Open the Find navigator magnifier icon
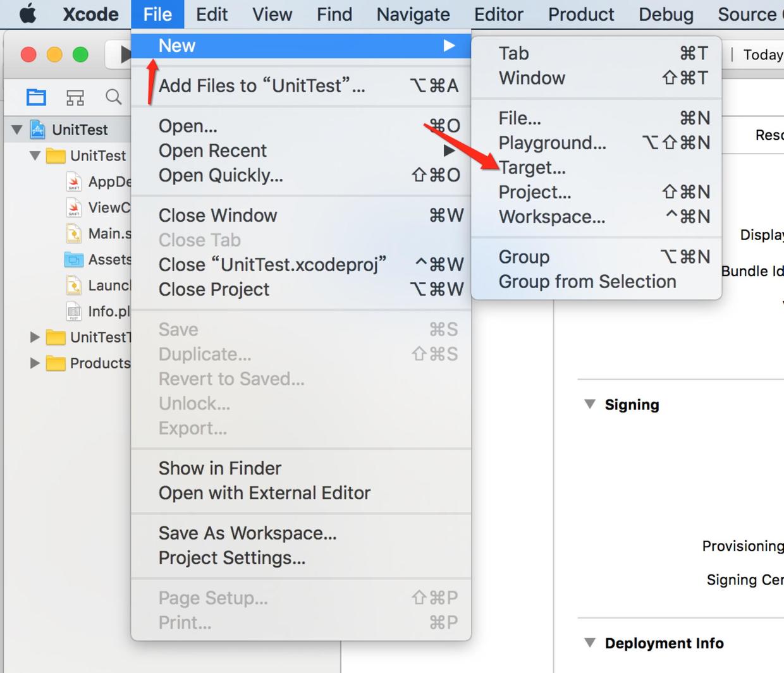This screenshot has width=784, height=673. 113,97
